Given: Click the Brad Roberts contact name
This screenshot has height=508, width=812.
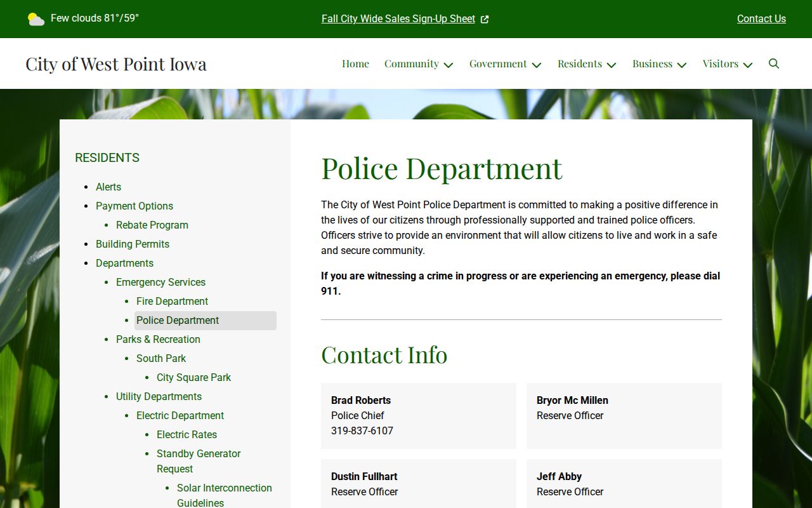Looking at the screenshot, I should (361, 400).
